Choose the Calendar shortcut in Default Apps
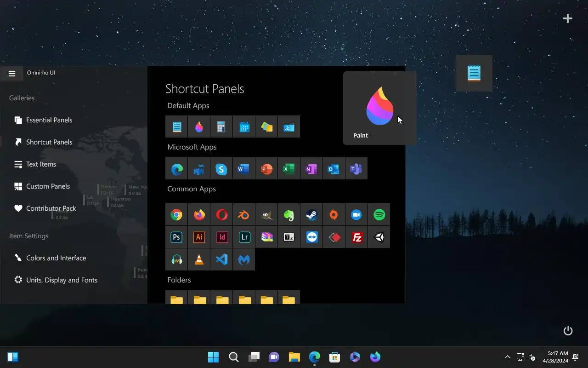This screenshot has height=368, width=588. 244,126
